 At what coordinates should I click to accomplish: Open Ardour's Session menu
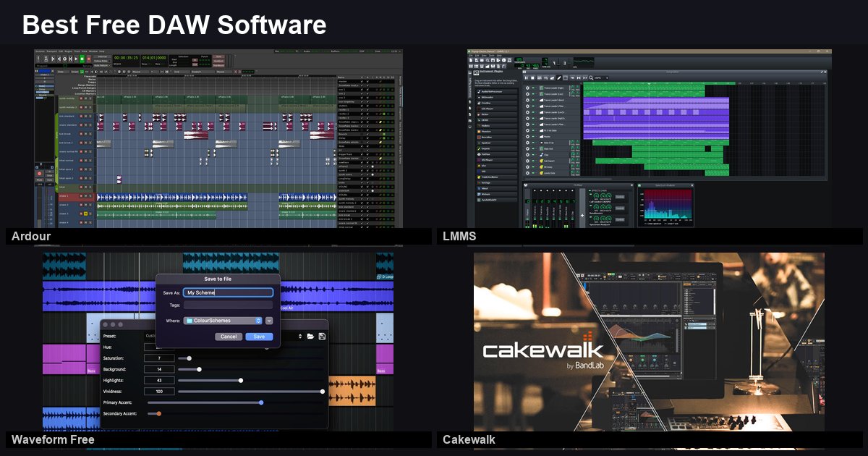point(41,51)
